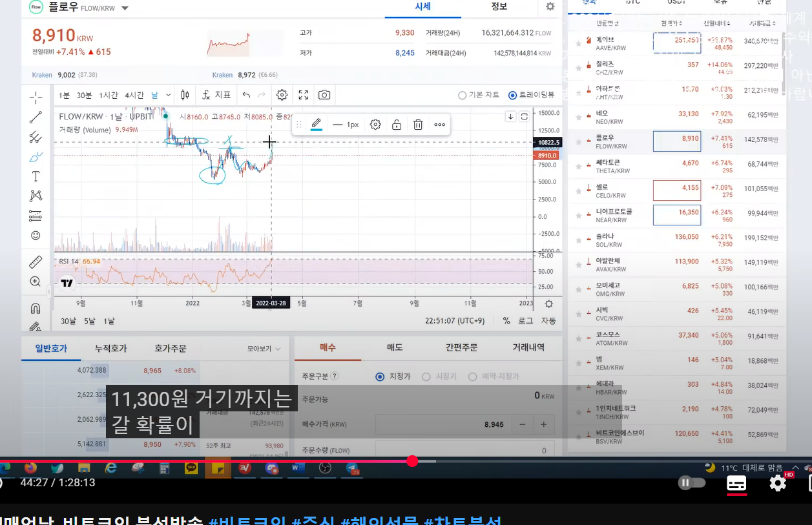Toggle the magnet mode icon

coord(36,308)
